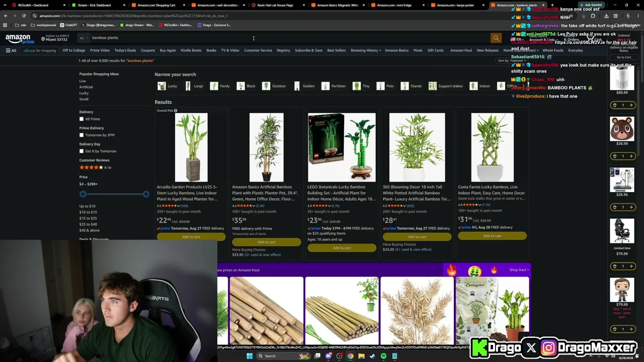
Task: Open the Windows Start menu
Action: 249,356
